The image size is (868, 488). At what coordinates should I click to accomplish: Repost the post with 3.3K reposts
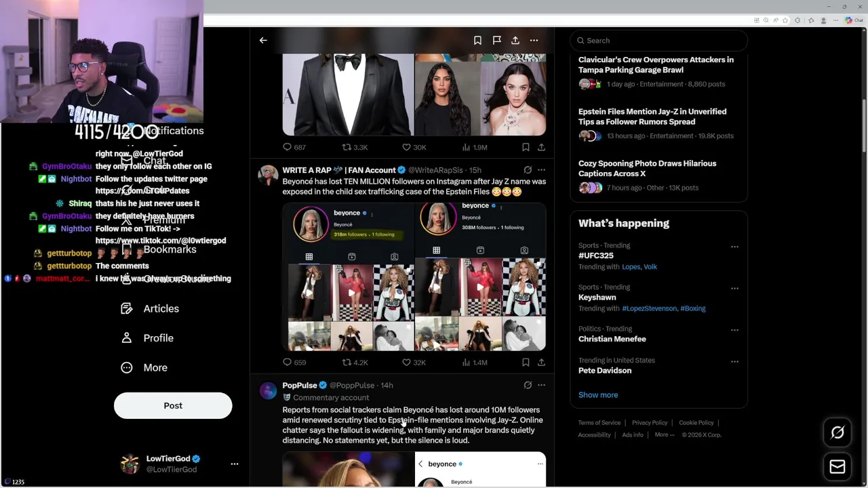coord(355,147)
